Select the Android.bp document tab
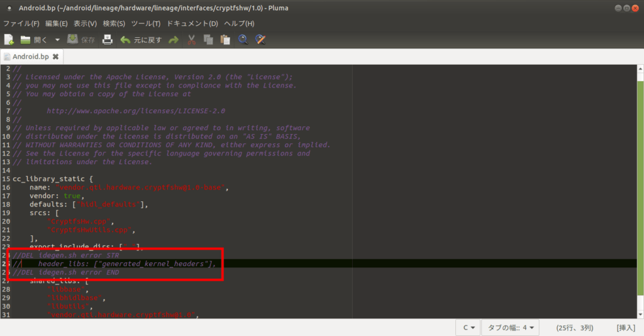The image size is (644, 336). point(30,57)
